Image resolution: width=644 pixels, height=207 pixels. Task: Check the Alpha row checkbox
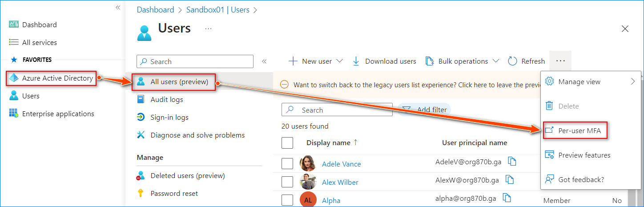pos(287,200)
